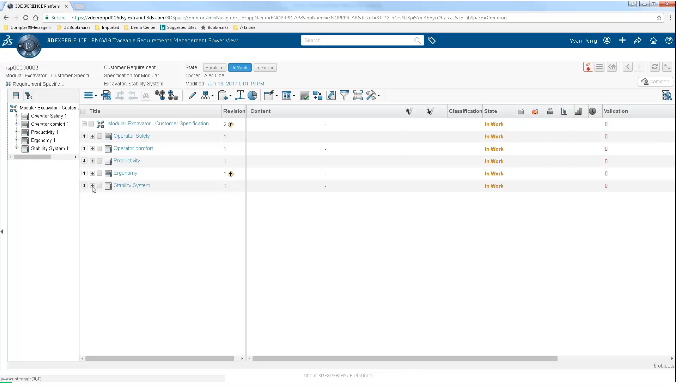Expand the Ergonomy row
The image size is (676, 387).
coord(92,173)
